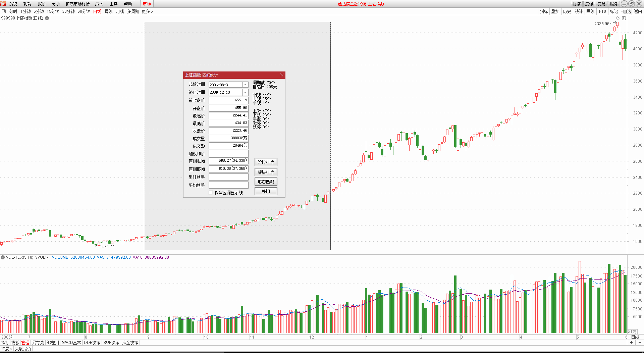Toggle the right-side panel icon
Viewport: 644px width, 353px height.
click(624, 18)
